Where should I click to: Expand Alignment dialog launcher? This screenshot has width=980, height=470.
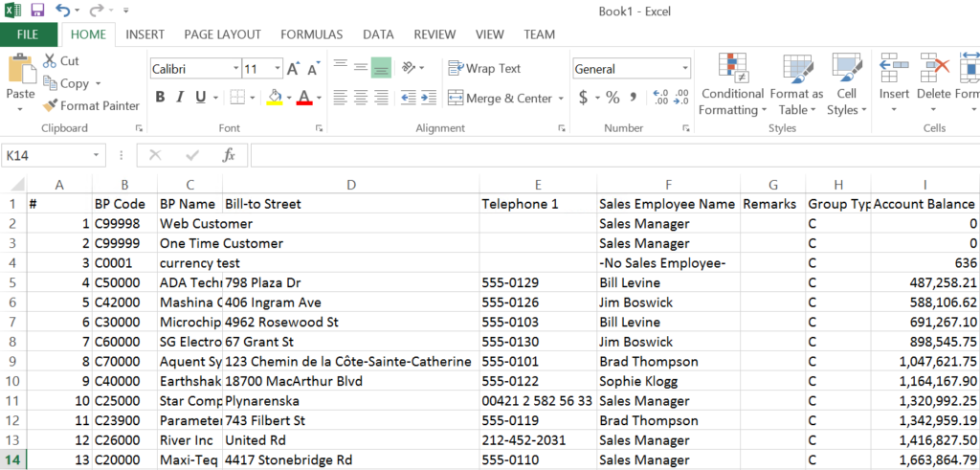coord(561,128)
